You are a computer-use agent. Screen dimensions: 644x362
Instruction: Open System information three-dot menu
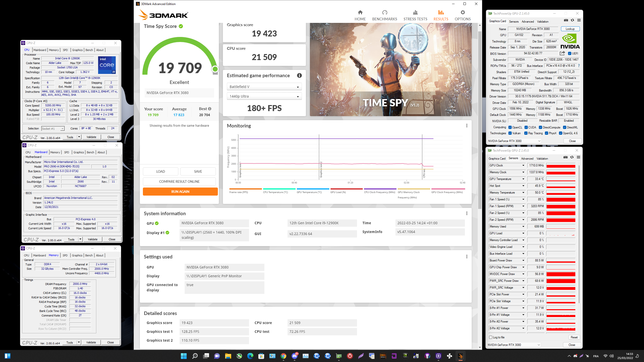point(467,213)
